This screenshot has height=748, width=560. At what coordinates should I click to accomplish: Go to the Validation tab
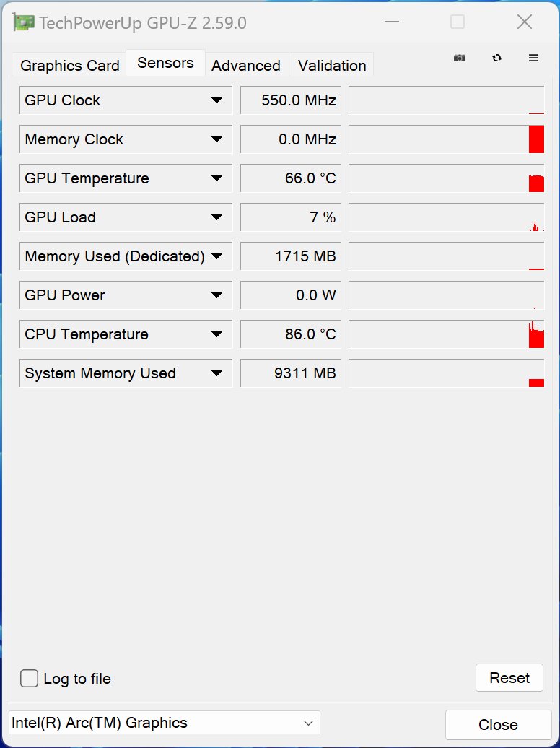click(332, 66)
